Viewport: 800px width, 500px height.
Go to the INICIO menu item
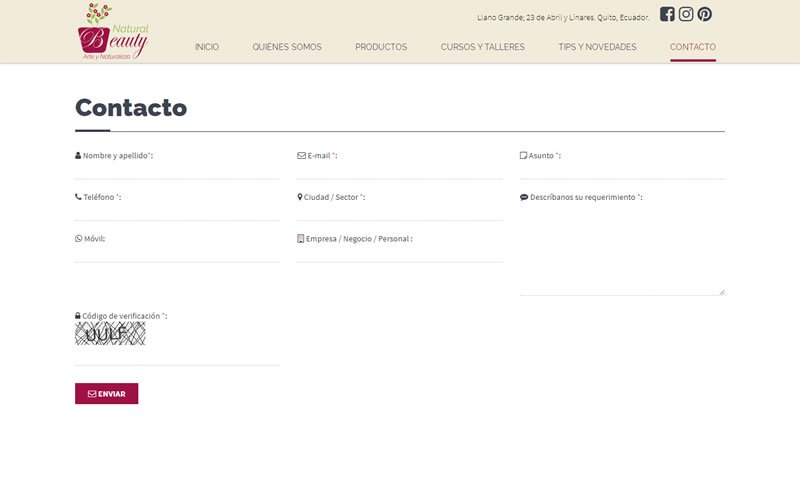[207, 47]
